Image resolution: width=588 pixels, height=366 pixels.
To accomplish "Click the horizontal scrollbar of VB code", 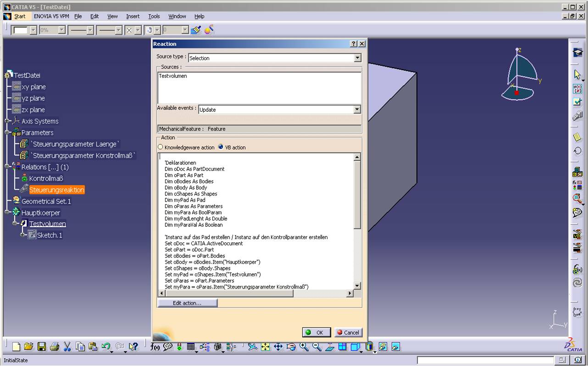I will pos(256,293).
